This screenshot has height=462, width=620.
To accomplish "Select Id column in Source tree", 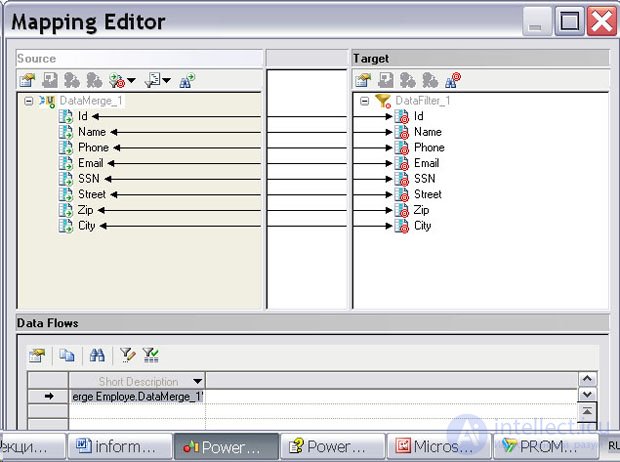I will coord(83,116).
